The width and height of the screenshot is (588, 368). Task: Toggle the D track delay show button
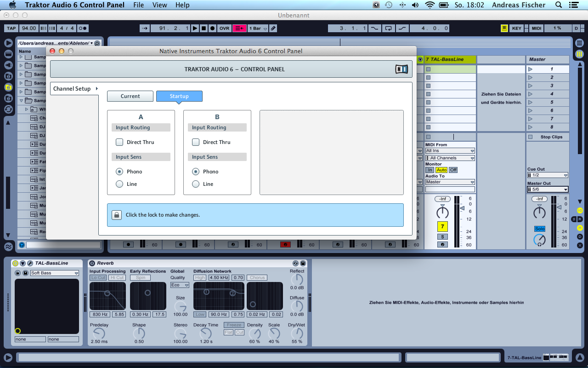[x=580, y=236]
